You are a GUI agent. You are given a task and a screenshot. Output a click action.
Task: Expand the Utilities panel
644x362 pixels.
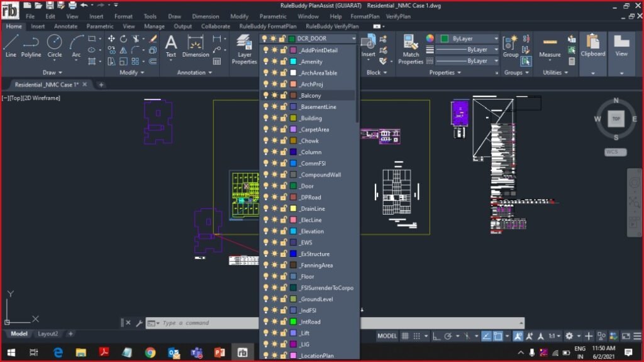pos(555,72)
